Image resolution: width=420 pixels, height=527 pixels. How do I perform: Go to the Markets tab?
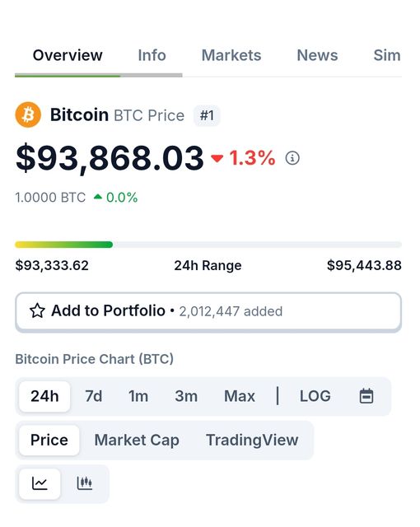click(231, 55)
